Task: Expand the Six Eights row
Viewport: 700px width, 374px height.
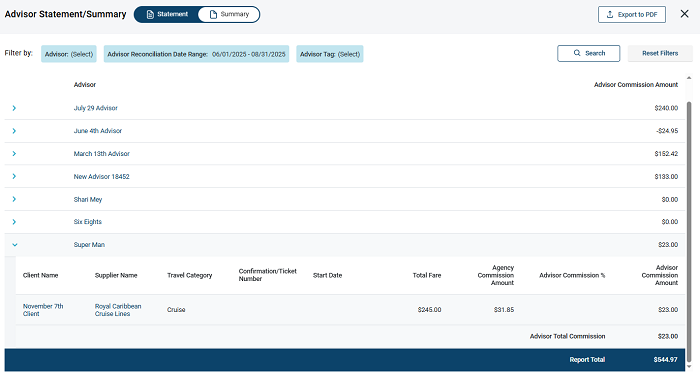Action: click(14, 222)
